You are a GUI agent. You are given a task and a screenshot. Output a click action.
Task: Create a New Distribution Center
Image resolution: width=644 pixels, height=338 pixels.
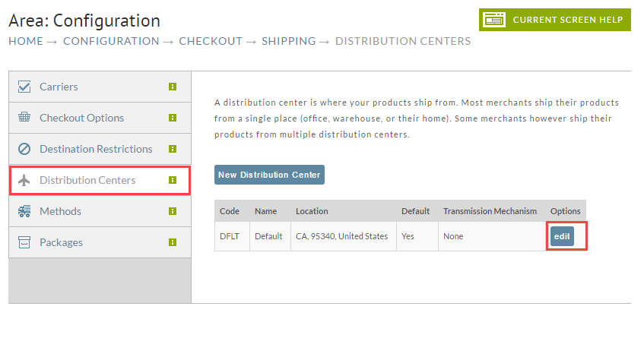click(x=269, y=175)
